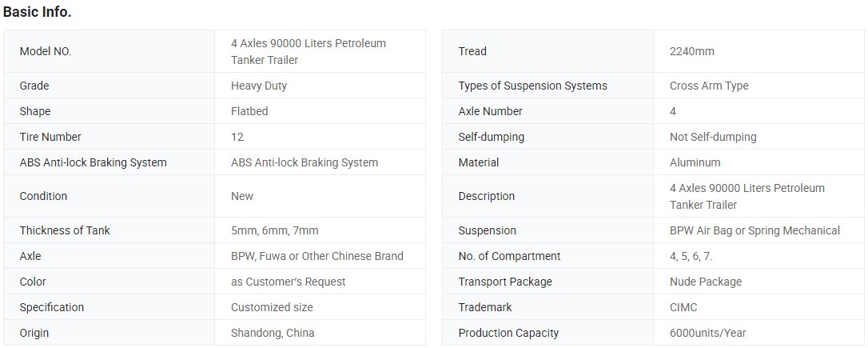Select BPW Air Bag or Spring Mechanical
Viewport: 868px width, 348px height.
(755, 230)
